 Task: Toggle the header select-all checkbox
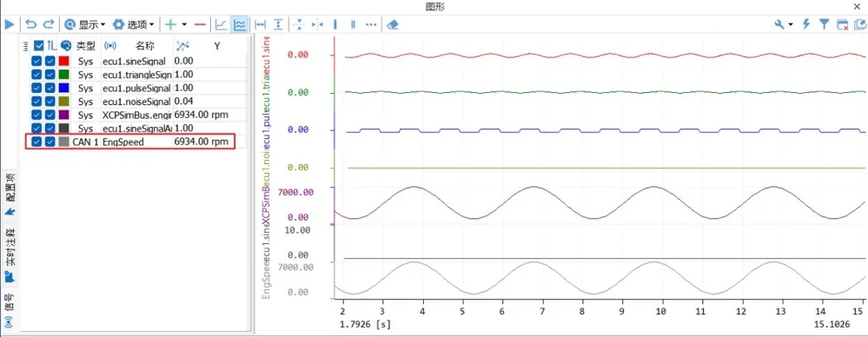[39, 45]
